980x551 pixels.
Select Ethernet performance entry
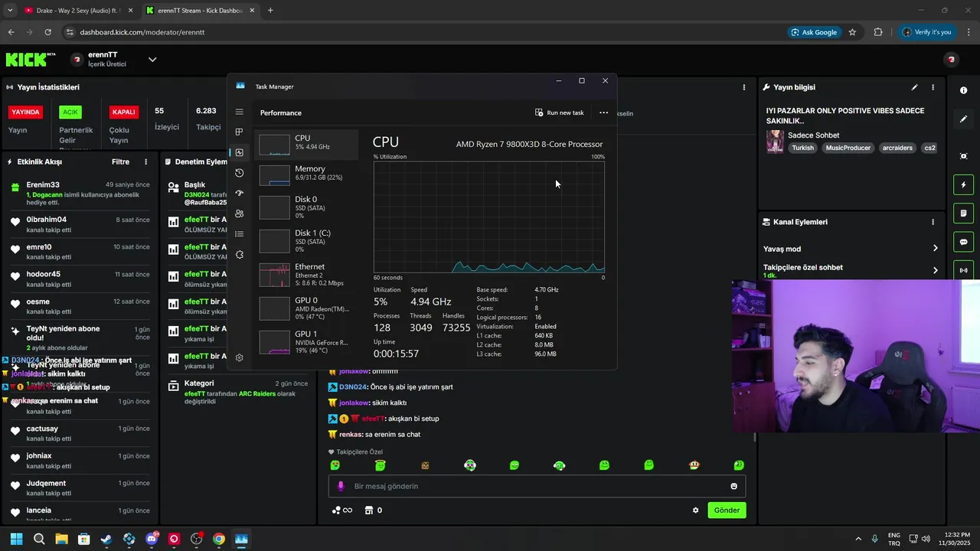(x=307, y=275)
